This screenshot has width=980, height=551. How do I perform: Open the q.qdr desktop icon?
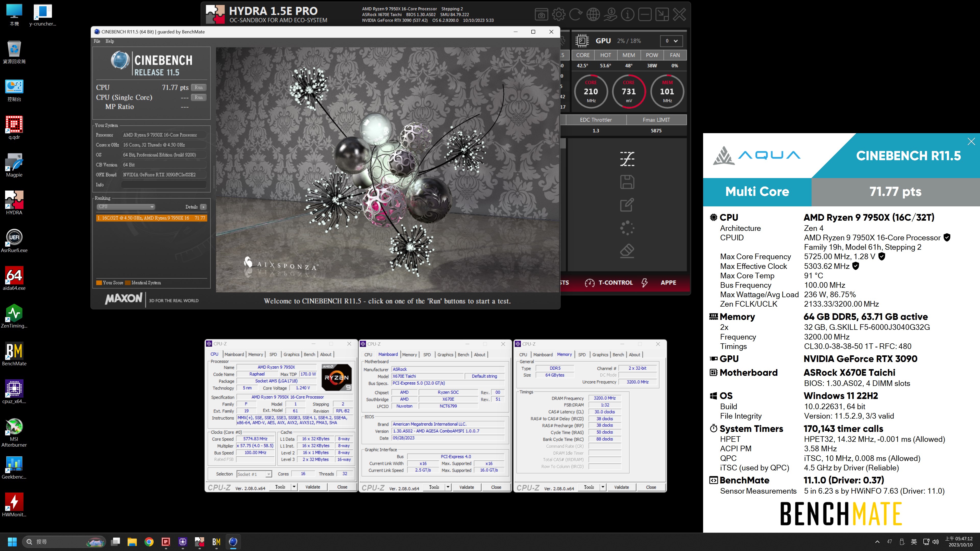(x=14, y=128)
